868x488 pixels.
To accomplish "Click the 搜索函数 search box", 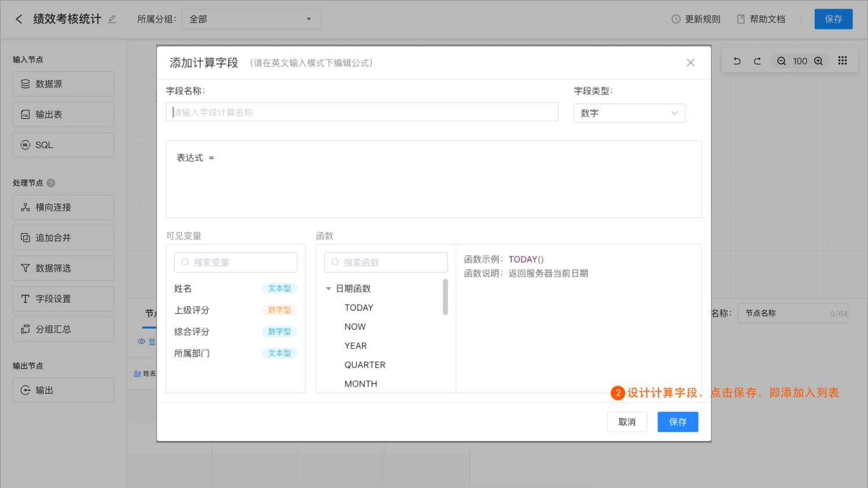I will [386, 262].
